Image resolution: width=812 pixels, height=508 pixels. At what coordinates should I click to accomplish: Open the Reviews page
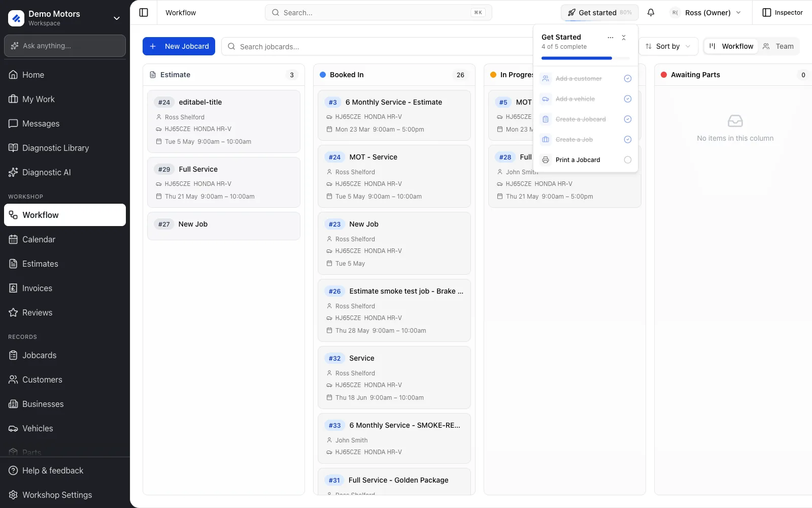(x=65, y=312)
